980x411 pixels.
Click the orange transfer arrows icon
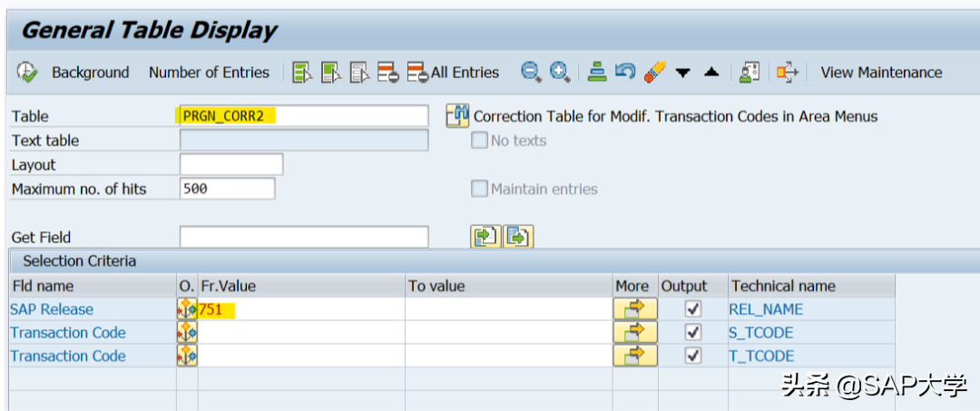pos(788,73)
